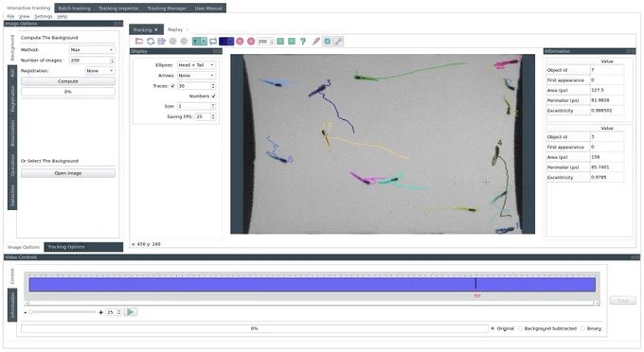Click the second gray circle redo icon
The image size is (644, 352).
tap(184, 41)
